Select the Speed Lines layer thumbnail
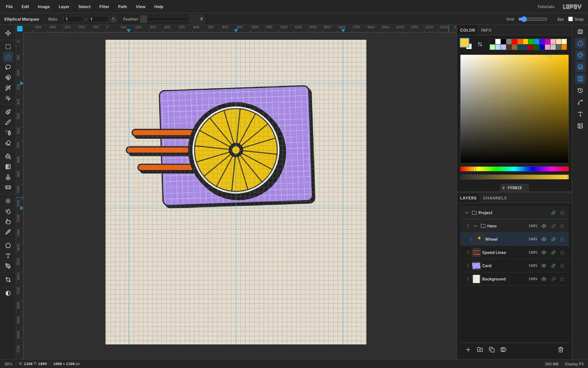 pos(476,252)
